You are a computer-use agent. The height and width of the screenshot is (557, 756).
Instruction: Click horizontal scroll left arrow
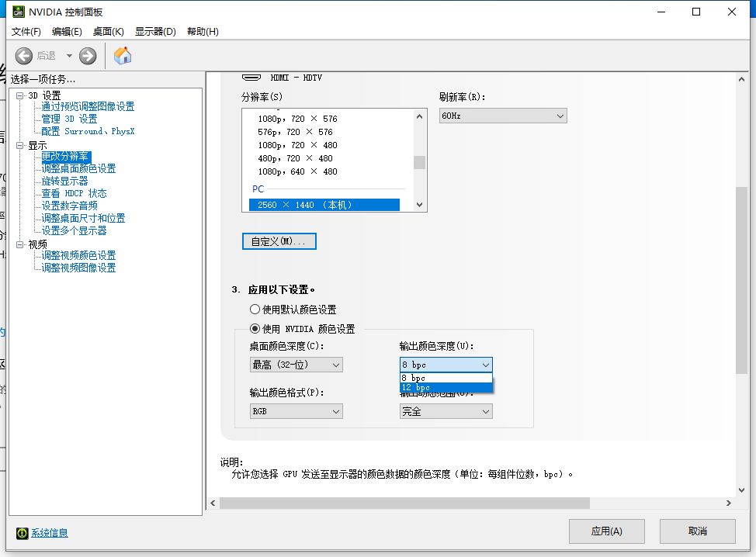tap(213, 503)
